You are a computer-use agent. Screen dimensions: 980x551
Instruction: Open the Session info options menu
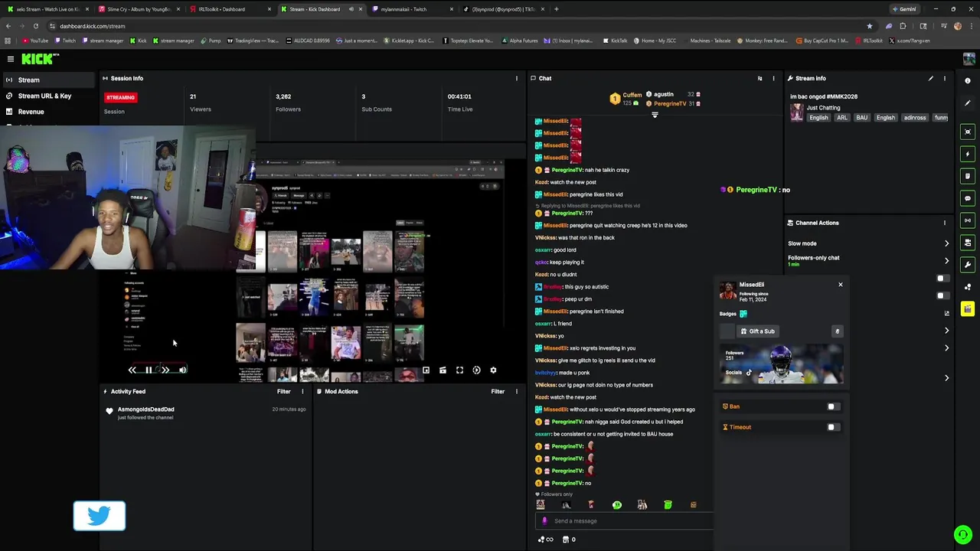[517, 78]
